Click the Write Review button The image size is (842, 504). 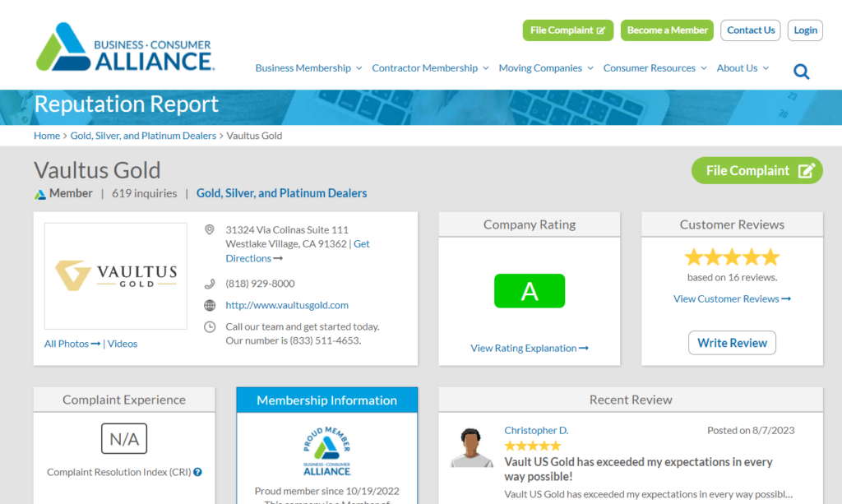(732, 343)
